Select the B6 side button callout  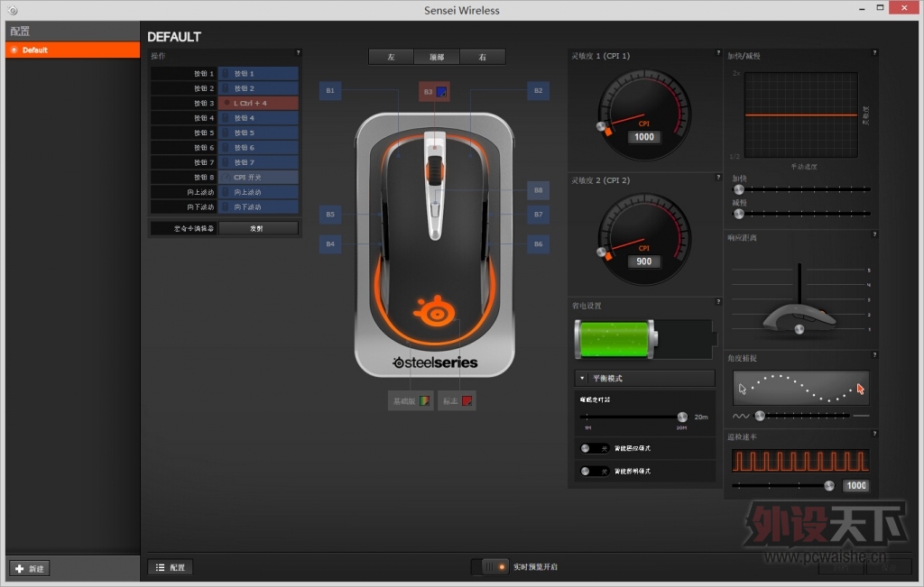click(538, 243)
